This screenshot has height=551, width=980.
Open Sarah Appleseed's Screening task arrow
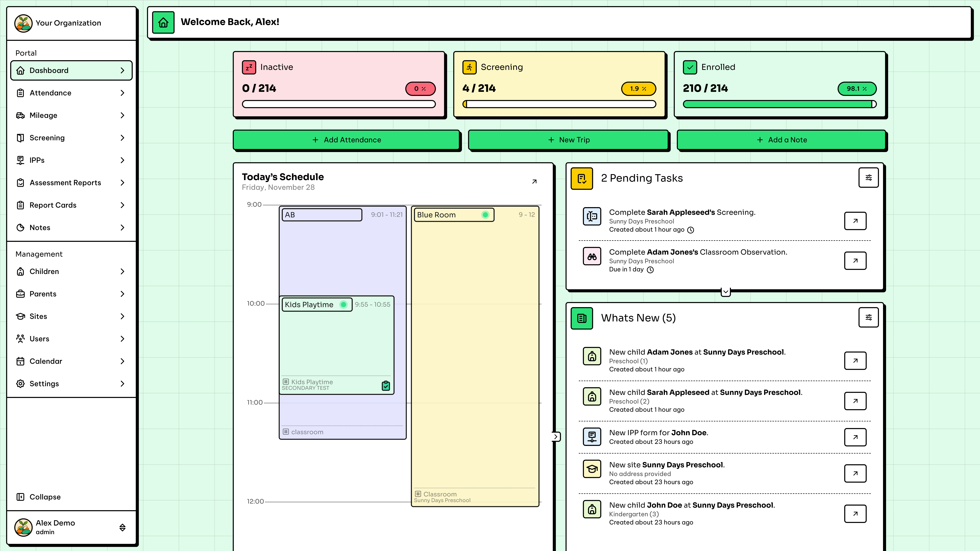855,221
